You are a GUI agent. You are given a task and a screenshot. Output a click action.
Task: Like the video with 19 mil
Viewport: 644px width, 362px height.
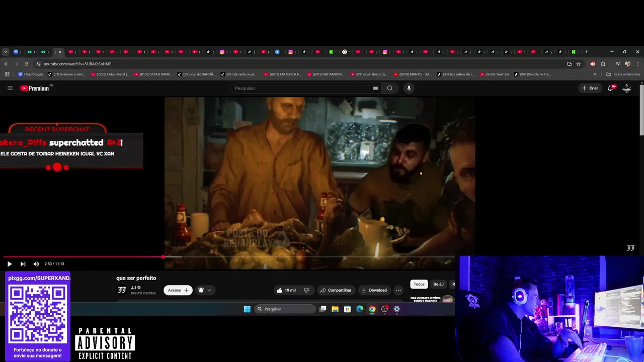pyautogui.click(x=286, y=290)
